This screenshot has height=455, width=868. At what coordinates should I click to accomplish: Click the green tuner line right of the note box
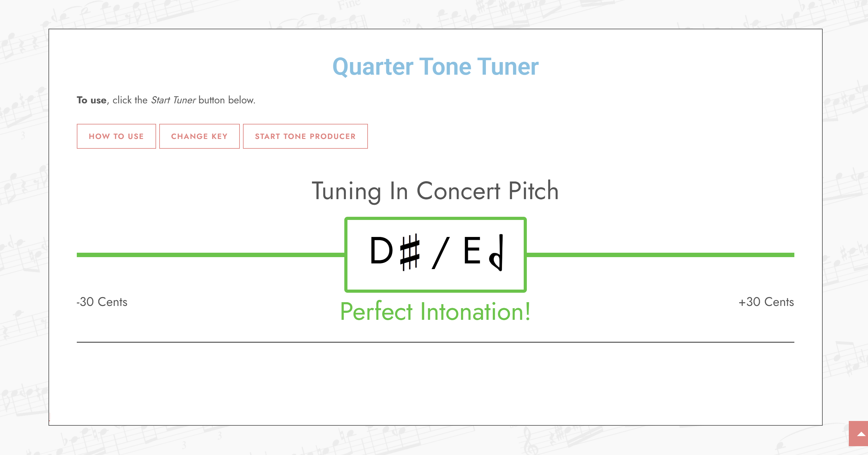[660, 255]
